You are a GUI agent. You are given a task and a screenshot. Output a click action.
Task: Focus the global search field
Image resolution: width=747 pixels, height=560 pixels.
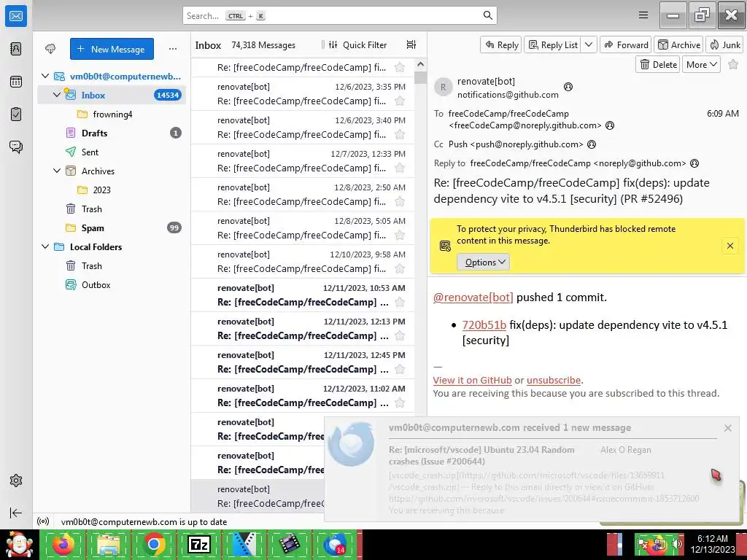click(x=340, y=16)
